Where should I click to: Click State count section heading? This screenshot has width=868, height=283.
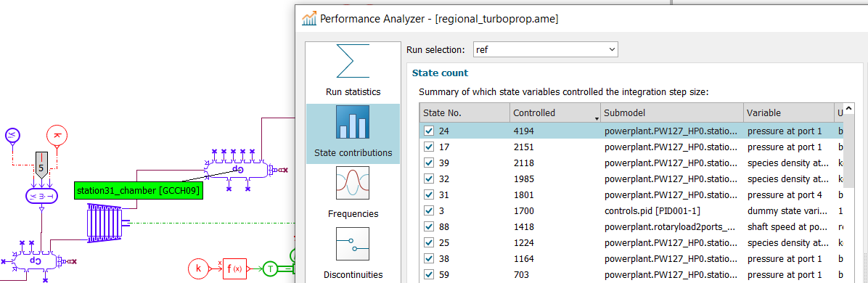(440, 73)
